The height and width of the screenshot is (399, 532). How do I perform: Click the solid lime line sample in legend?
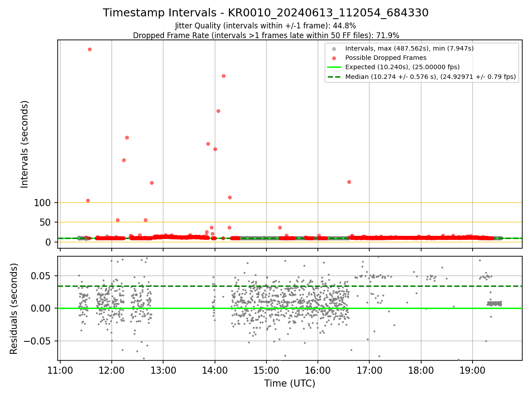tap(334, 67)
